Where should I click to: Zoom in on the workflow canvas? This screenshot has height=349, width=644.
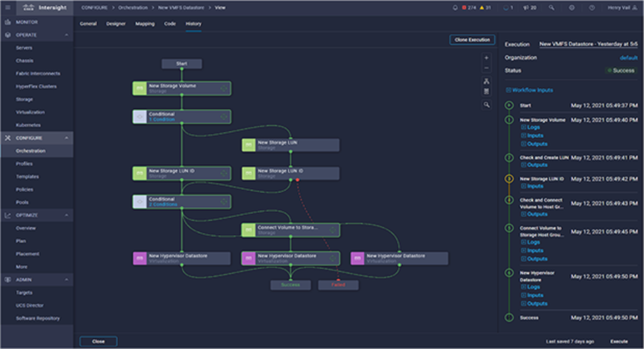tap(486, 58)
